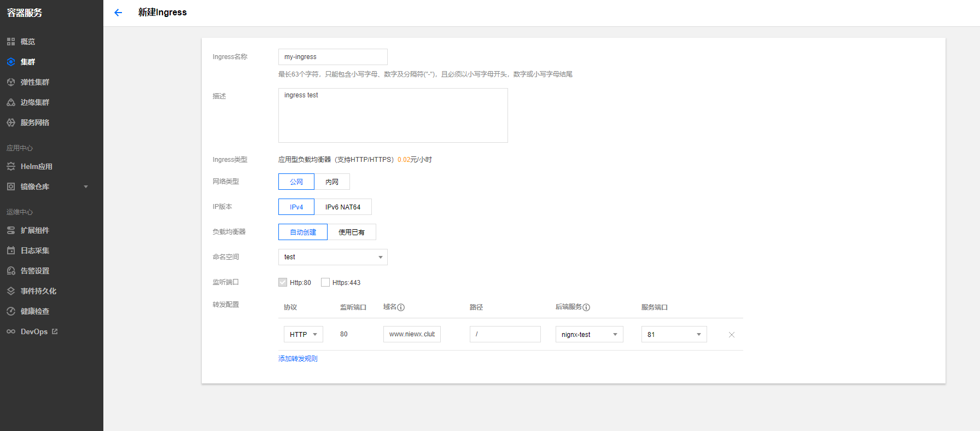Screen dimensions: 980x431
Task: Enable the Https:443 listener checkbox
Action: tap(325, 282)
